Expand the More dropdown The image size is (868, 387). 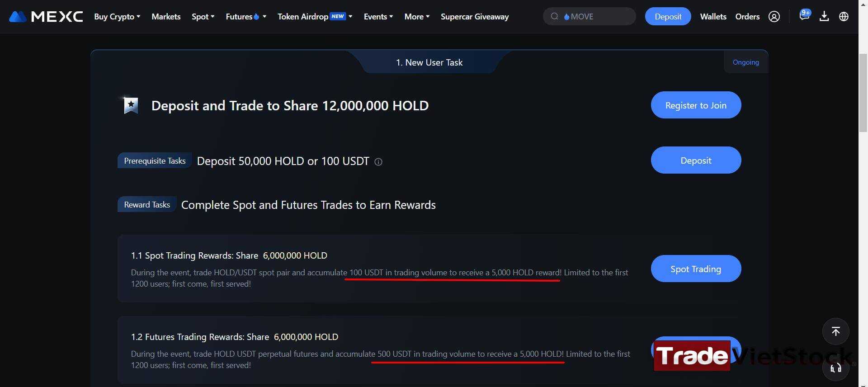click(x=417, y=17)
